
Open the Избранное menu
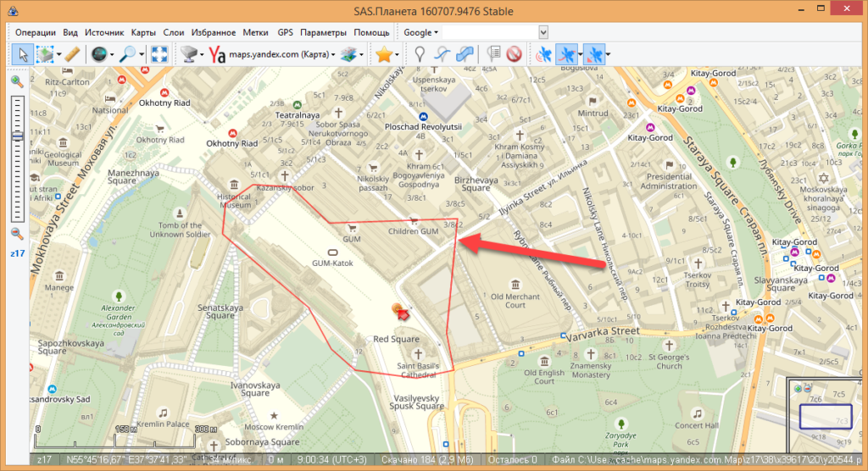tap(214, 32)
